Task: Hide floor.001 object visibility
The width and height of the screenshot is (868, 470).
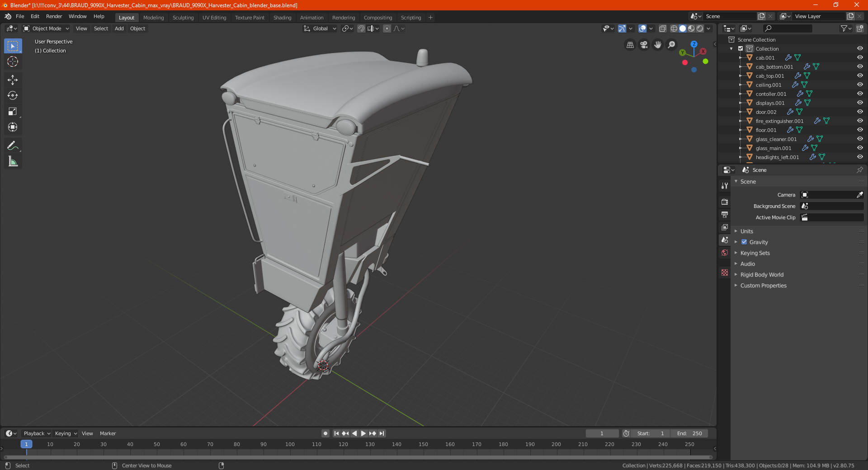Action: (860, 130)
